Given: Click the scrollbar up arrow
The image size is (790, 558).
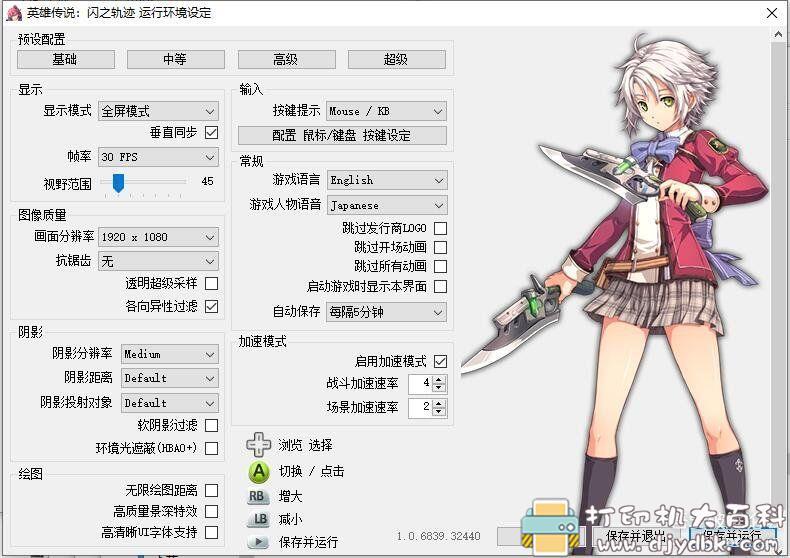Looking at the screenshot, I should point(778,34).
